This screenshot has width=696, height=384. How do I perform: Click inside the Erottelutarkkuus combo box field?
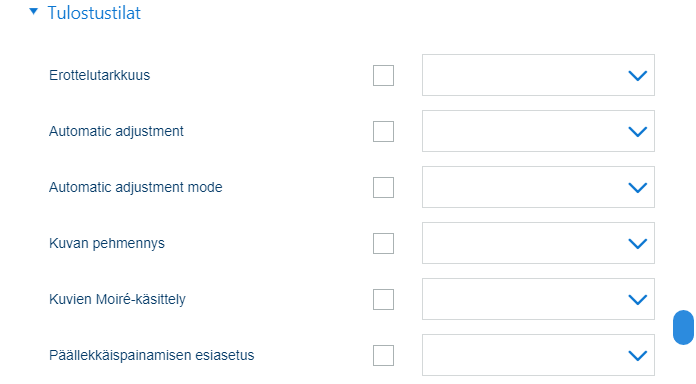pyautogui.click(x=538, y=75)
